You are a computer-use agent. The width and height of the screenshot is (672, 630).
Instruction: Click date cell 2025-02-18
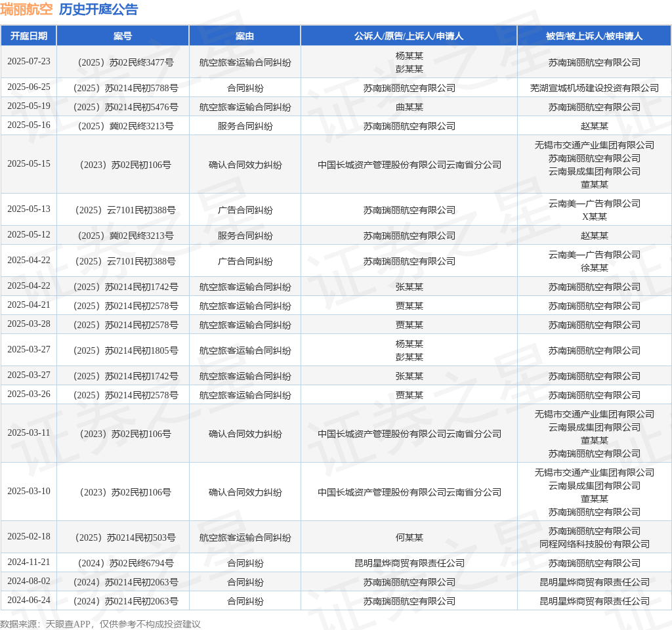(29, 537)
